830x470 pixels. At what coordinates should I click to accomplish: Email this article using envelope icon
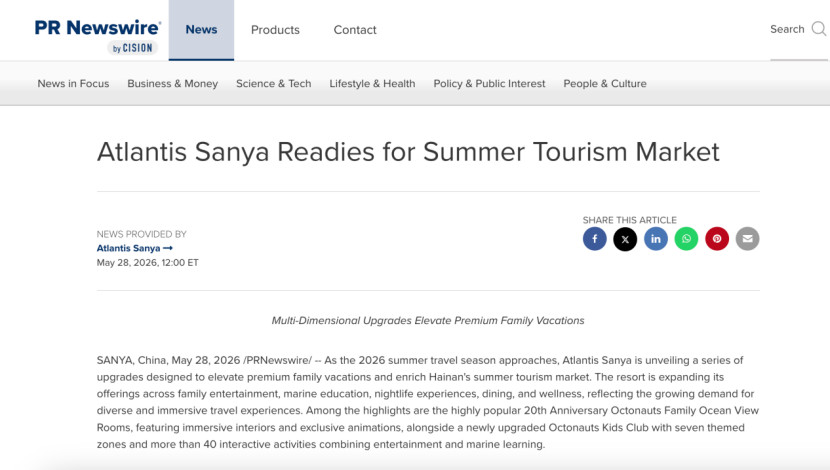pos(747,239)
